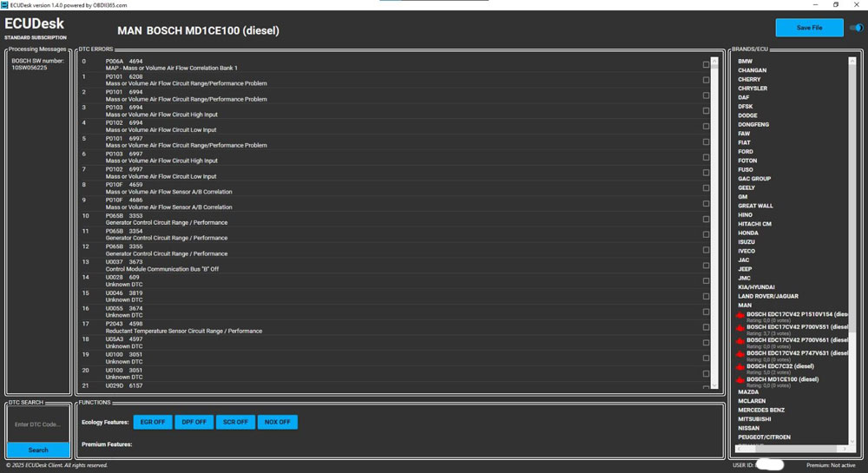
Task: Select BOSCH EDC7C32 (diesel) ECU entry
Action: click(x=780, y=366)
